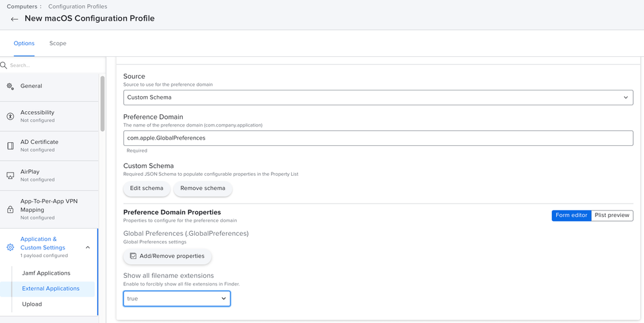
Task: Switch to the Scope tab
Action: [57, 43]
